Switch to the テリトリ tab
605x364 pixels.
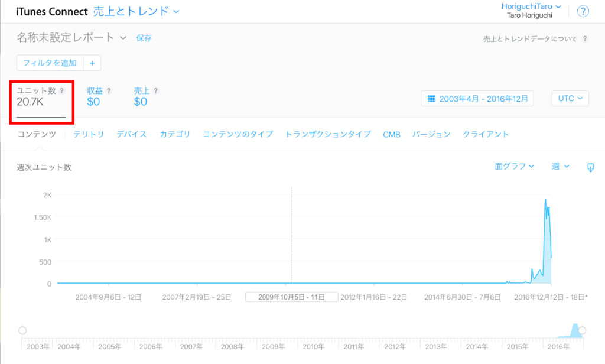(x=89, y=134)
